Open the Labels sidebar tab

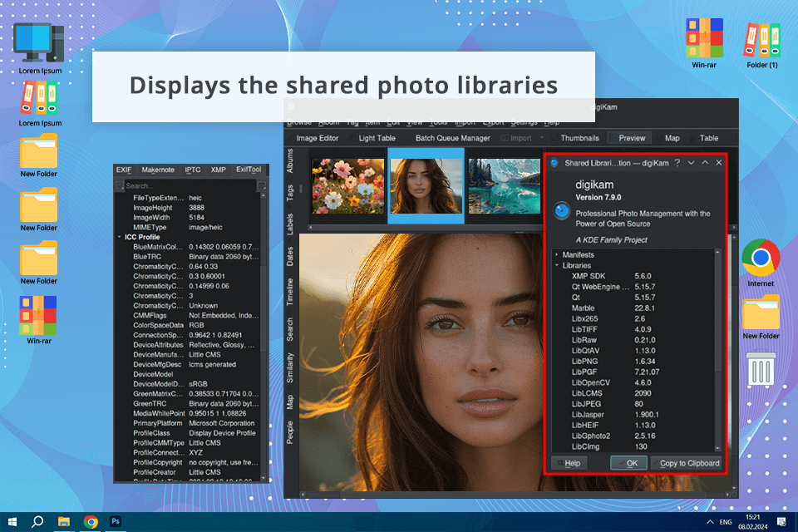click(290, 224)
